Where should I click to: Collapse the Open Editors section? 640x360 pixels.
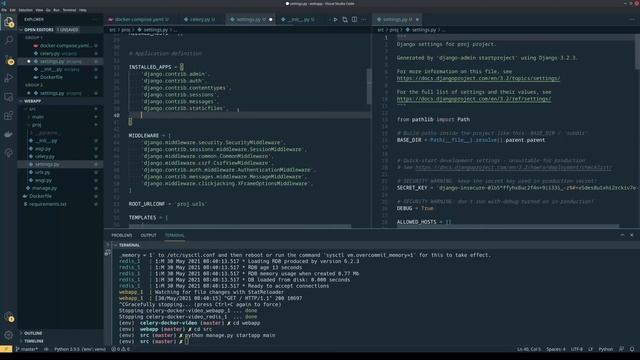(x=60, y=30)
